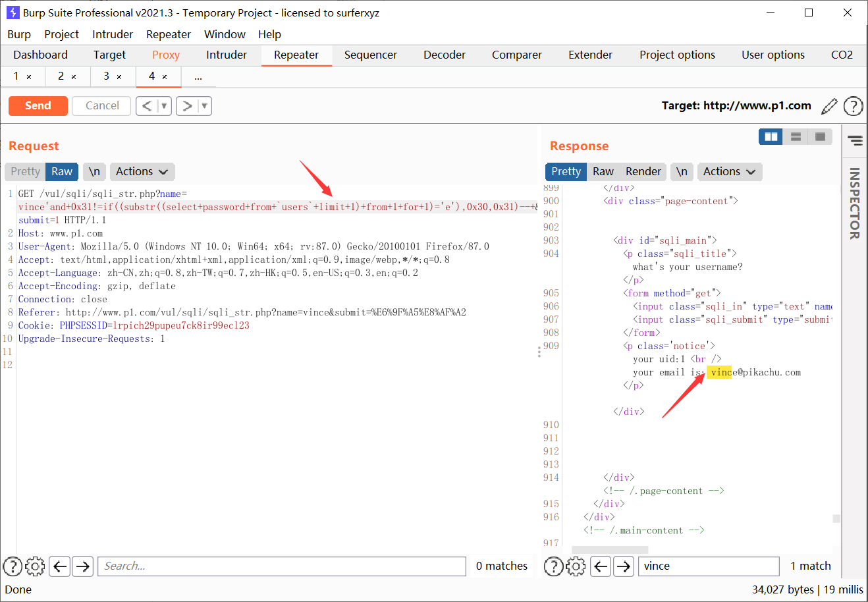Focus response search field containing vince
Screen dimensions: 868x602
pos(709,566)
